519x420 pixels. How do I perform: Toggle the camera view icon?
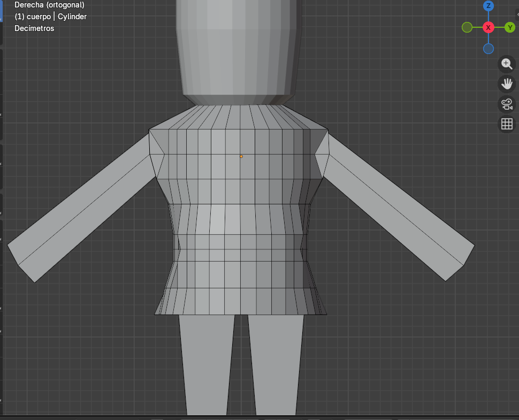click(506, 104)
